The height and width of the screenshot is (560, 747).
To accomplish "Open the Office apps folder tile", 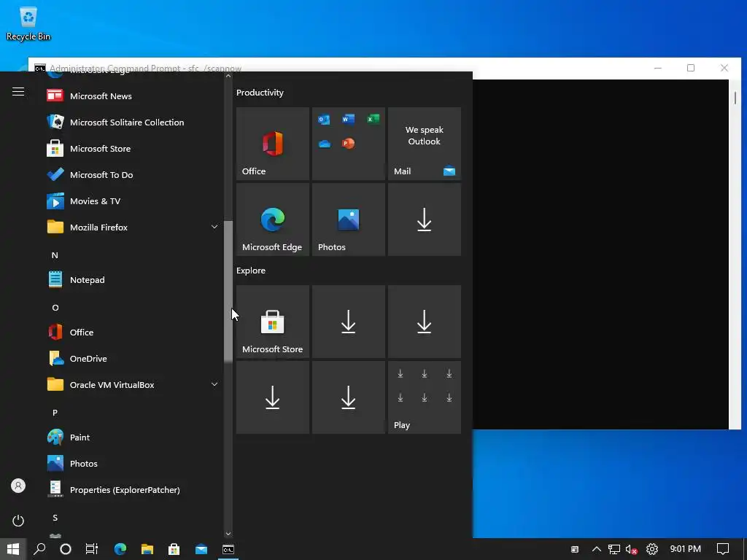I will point(348,144).
